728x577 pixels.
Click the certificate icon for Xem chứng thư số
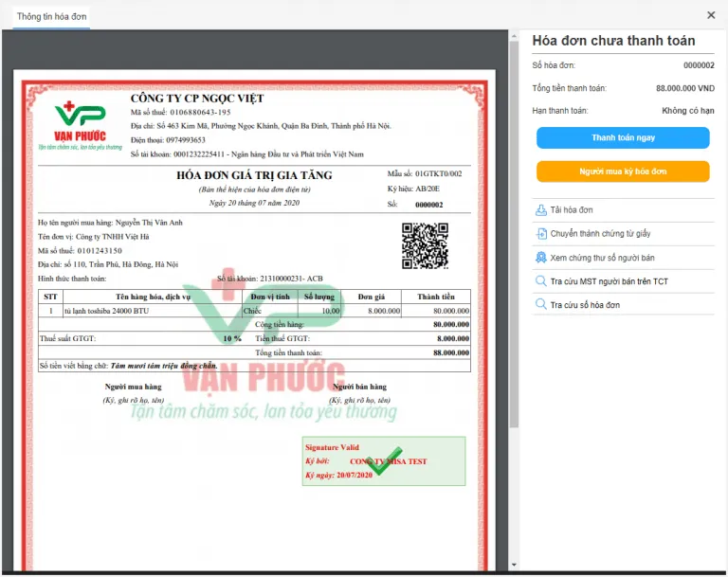(541, 258)
